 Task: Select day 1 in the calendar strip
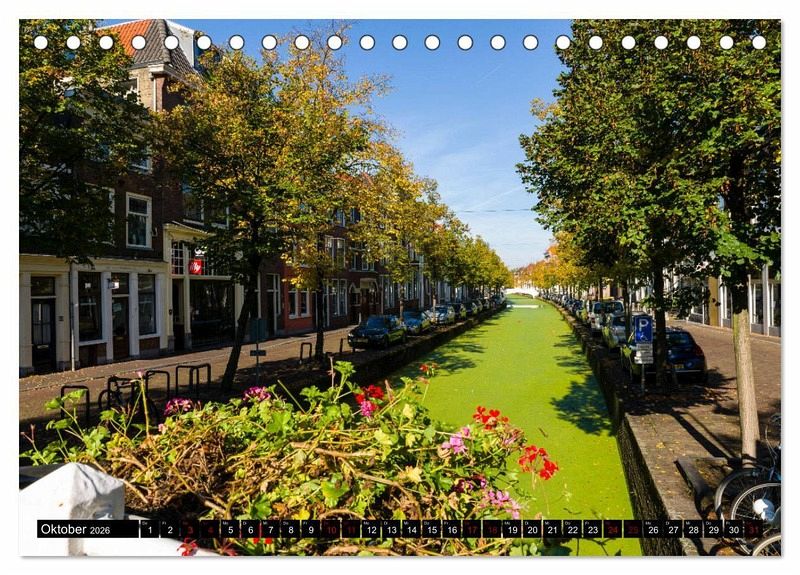pyautogui.click(x=149, y=529)
